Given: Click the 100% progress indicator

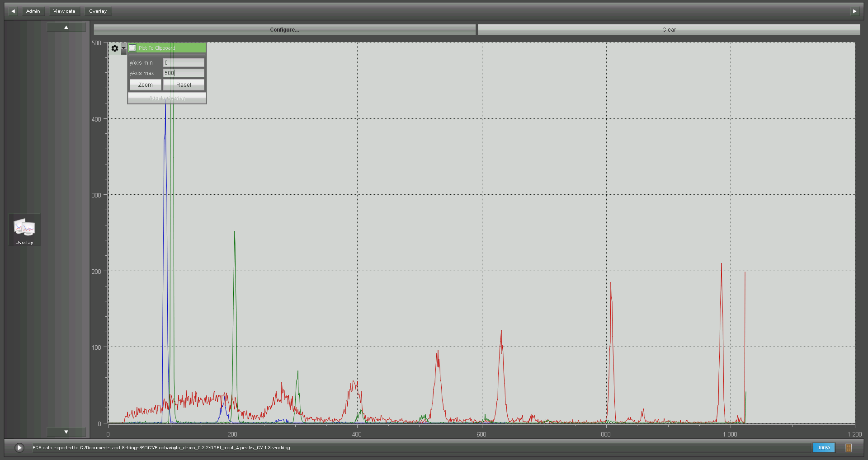Looking at the screenshot, I should pos(824,447).
